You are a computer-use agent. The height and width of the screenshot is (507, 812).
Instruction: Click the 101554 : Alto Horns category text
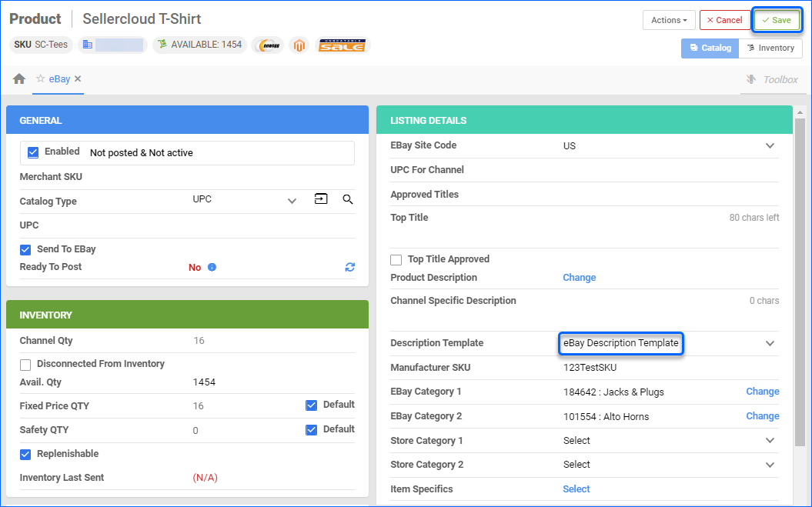click(x=606, y=416)
